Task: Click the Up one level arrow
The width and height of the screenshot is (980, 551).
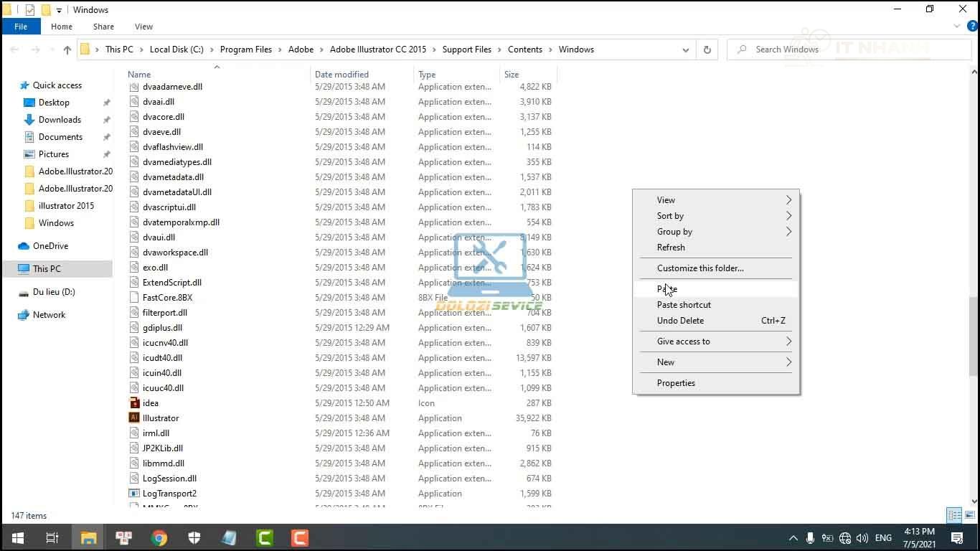Action: coord(67,50)
